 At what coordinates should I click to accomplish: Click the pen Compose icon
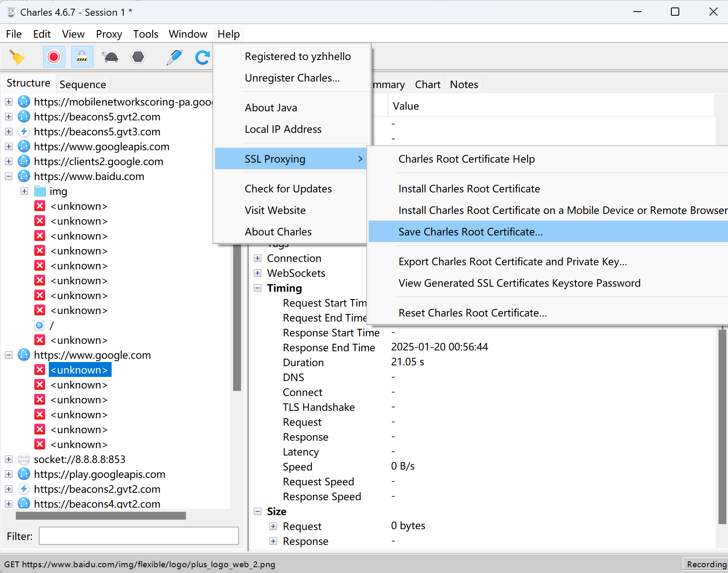[174, 57]
